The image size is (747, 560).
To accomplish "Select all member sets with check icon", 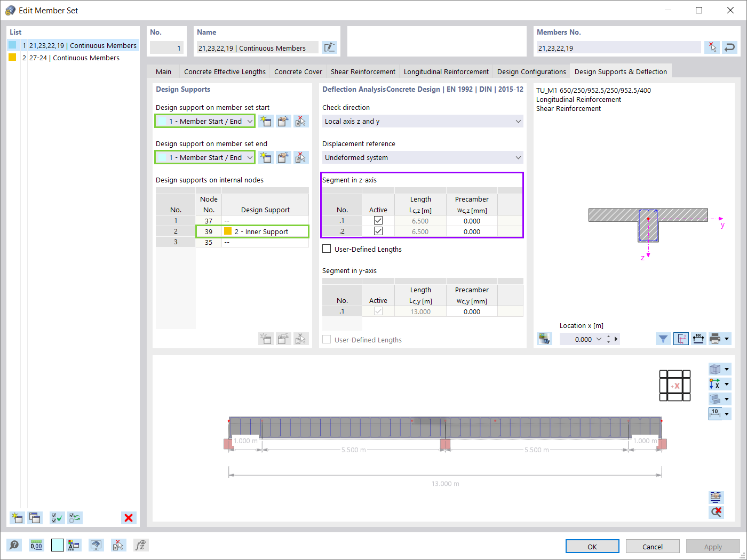I will coord(57,518).
